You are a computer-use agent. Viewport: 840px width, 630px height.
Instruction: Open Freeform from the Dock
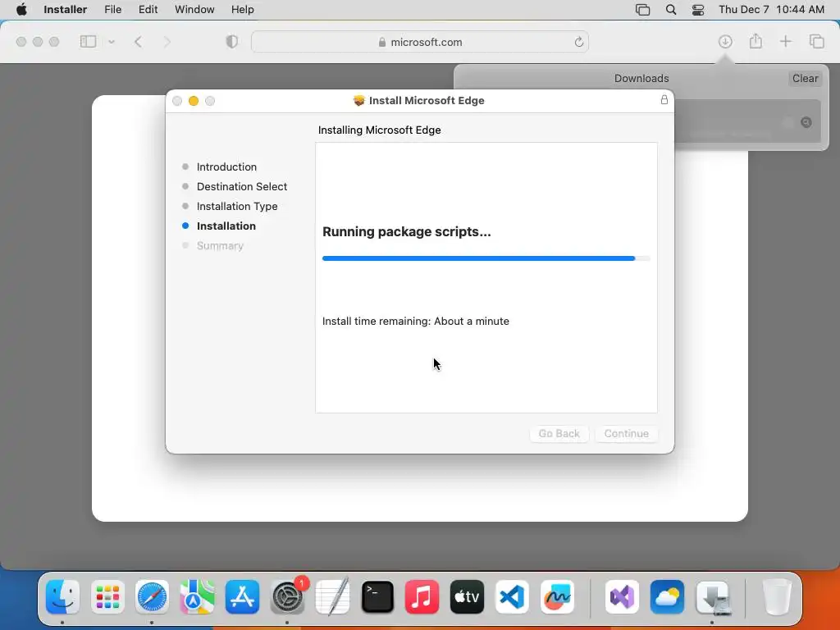tap(557, 597)
